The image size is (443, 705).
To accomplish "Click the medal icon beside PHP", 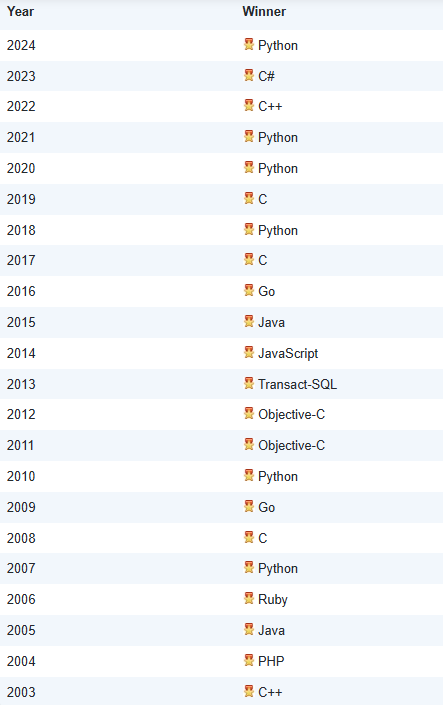I will point(249,660).
